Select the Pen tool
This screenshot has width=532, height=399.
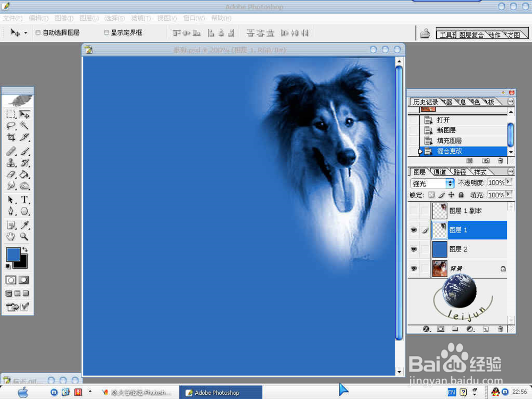11,211
